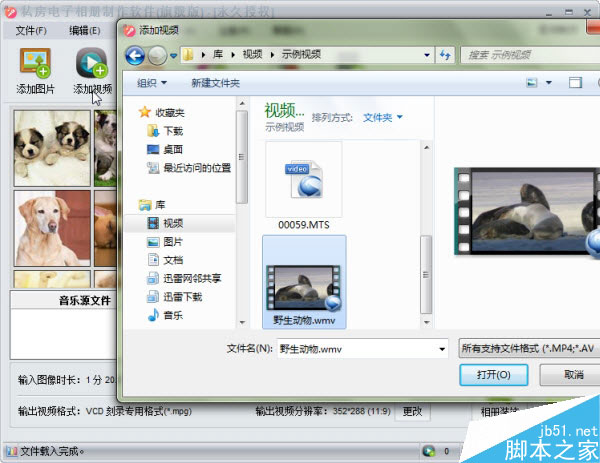Select 桌面 (Desktop) in the favorites list
This screenshot has width=600, height=463.
pos(173,149)
